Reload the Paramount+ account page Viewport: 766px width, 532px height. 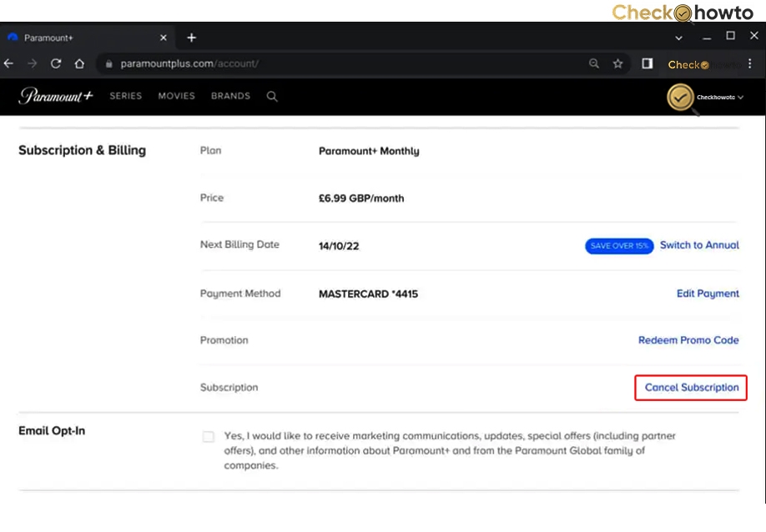[56, 63]
